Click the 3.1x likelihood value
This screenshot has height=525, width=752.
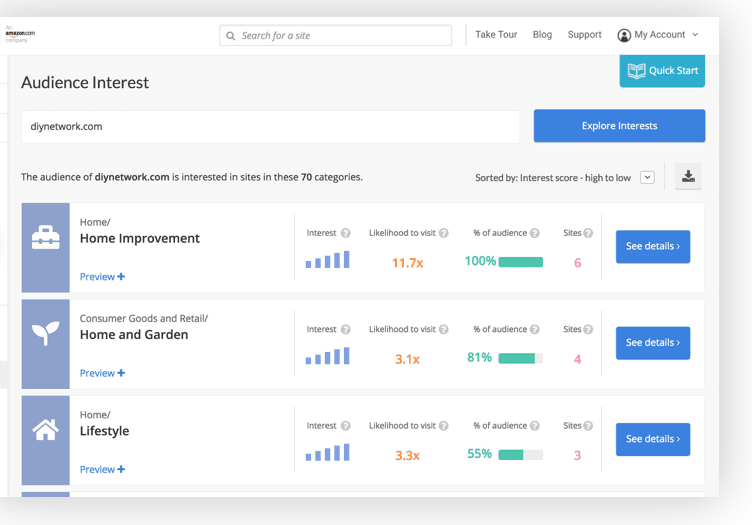pos(407,359)
